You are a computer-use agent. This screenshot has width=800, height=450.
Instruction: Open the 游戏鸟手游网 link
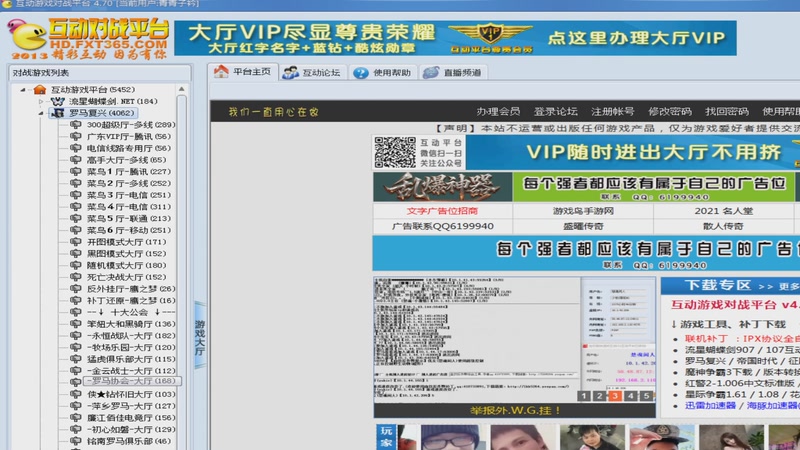(x=583, y=211)
